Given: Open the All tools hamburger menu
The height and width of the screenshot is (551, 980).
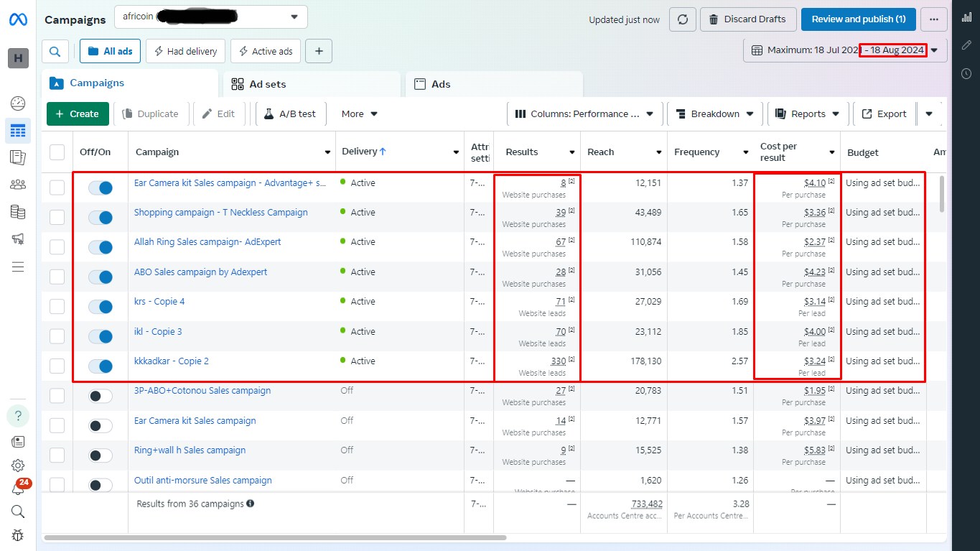Looking at the screenshot, I should [18, 267].
